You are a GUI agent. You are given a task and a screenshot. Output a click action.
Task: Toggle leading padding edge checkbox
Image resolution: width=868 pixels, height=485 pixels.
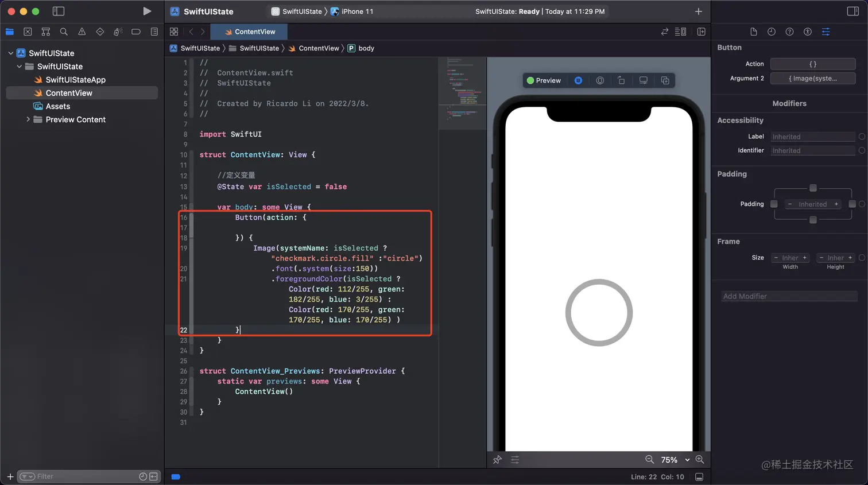[774, 204]
